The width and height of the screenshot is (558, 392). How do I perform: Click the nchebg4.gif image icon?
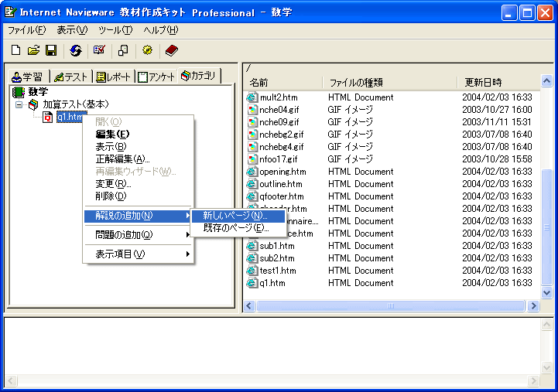point(252,147)
